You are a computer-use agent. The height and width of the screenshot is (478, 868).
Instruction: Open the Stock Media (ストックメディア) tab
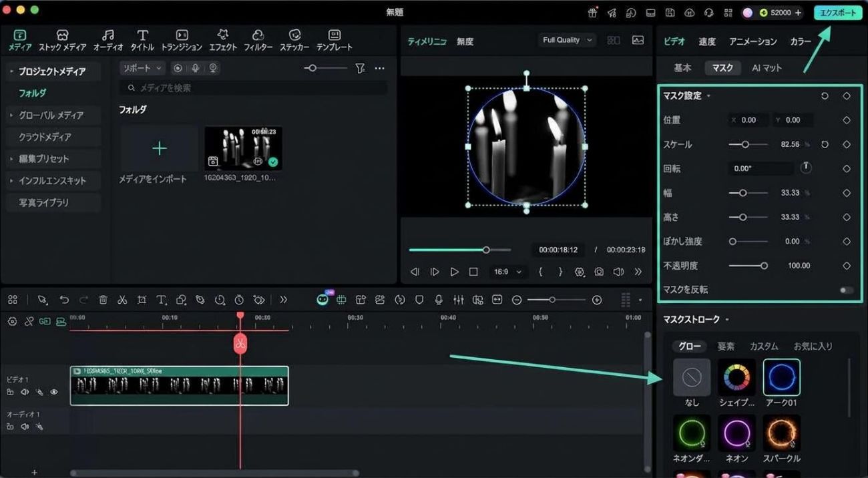pyautogui.click(x=62, y=40)
